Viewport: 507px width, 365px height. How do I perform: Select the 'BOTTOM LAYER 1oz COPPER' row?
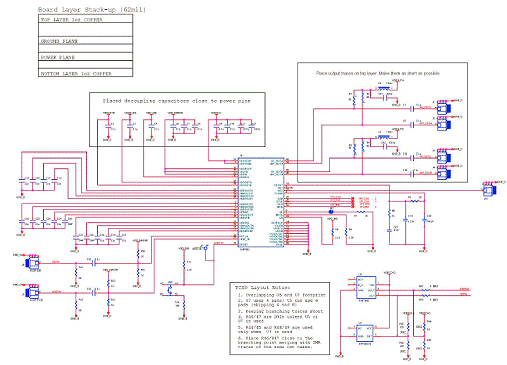click(85, 73)
